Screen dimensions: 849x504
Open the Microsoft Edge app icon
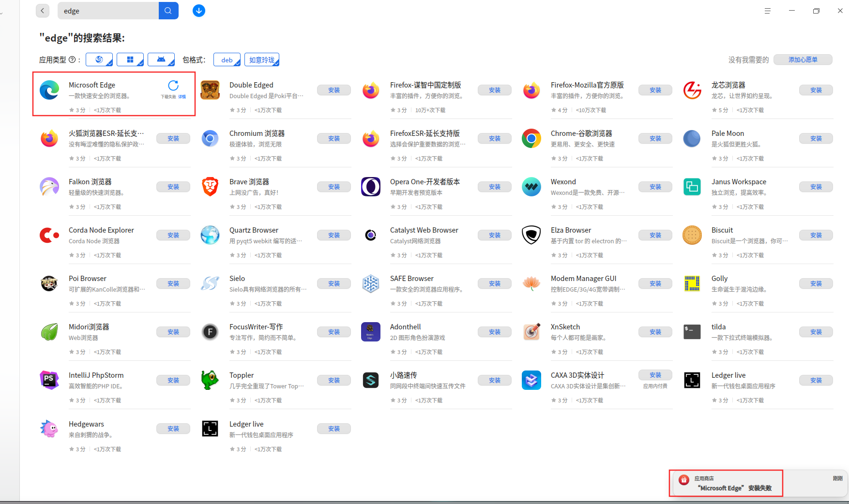(49, 90)
